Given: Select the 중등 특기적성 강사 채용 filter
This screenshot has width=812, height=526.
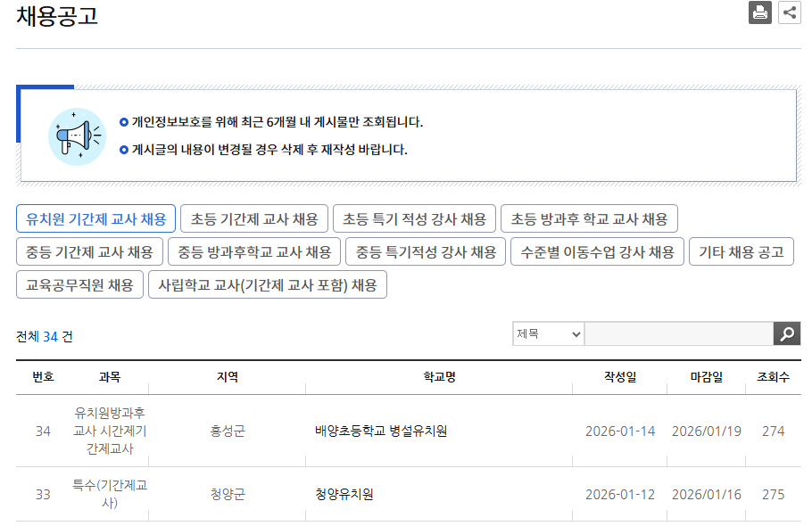Looking at the screenshot, I should pyautogui.click(x=426, y=251).
